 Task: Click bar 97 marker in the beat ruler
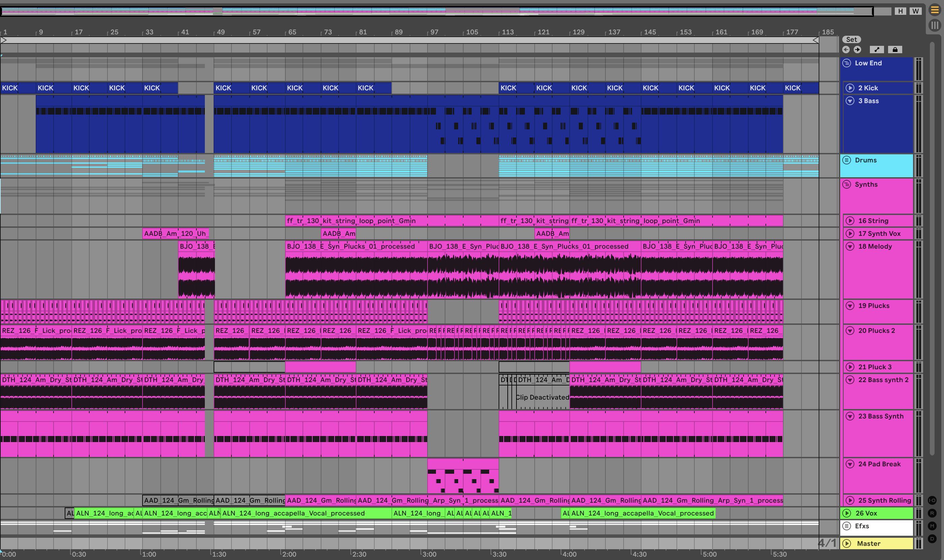[434, 32]
